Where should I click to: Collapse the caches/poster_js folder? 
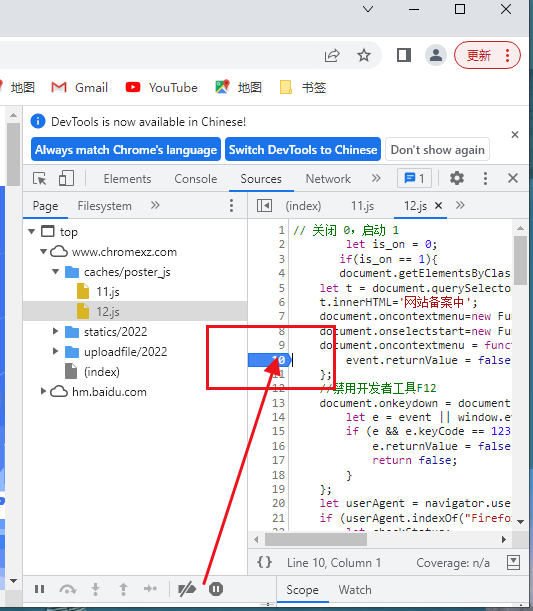click(55, 272)
